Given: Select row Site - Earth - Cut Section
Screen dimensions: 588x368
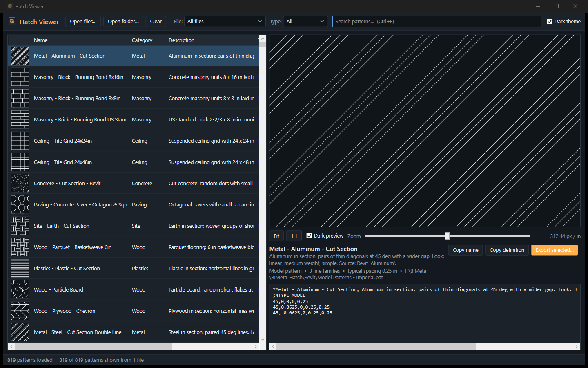Looking at the screenshot, I should (134, 226).
